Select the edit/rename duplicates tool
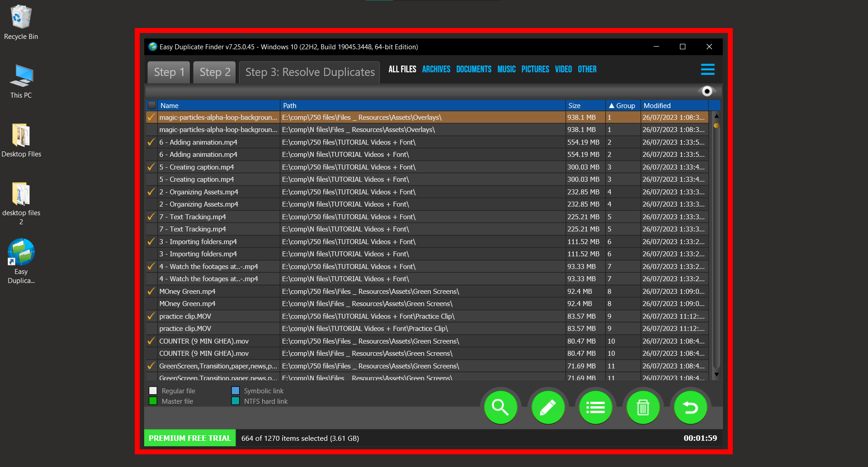 tap(548, 407)
